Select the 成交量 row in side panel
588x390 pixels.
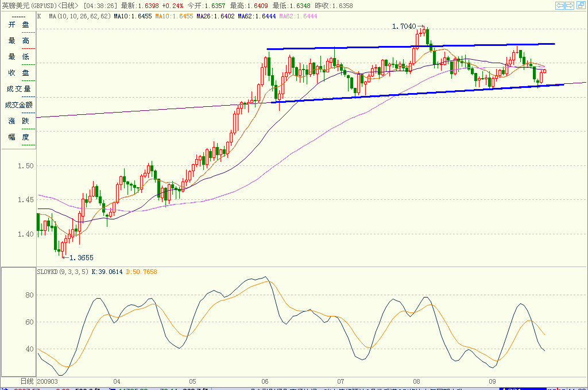coord(19,89)
